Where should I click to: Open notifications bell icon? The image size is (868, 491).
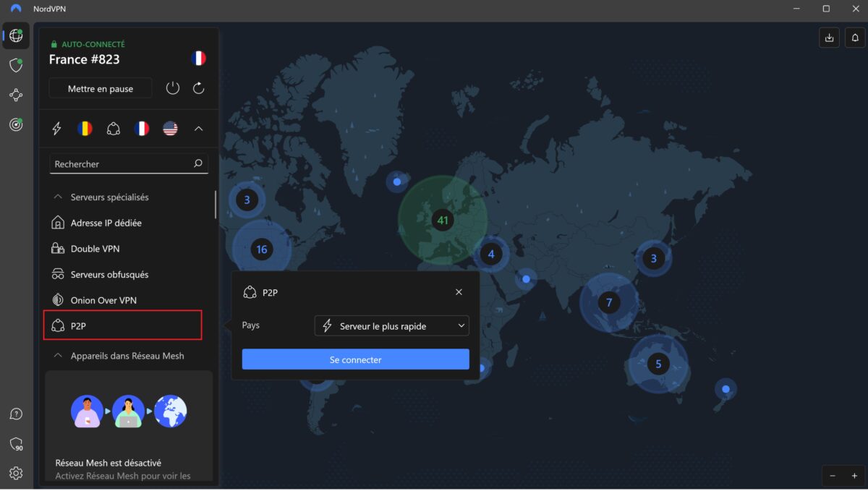click(856, 38)
